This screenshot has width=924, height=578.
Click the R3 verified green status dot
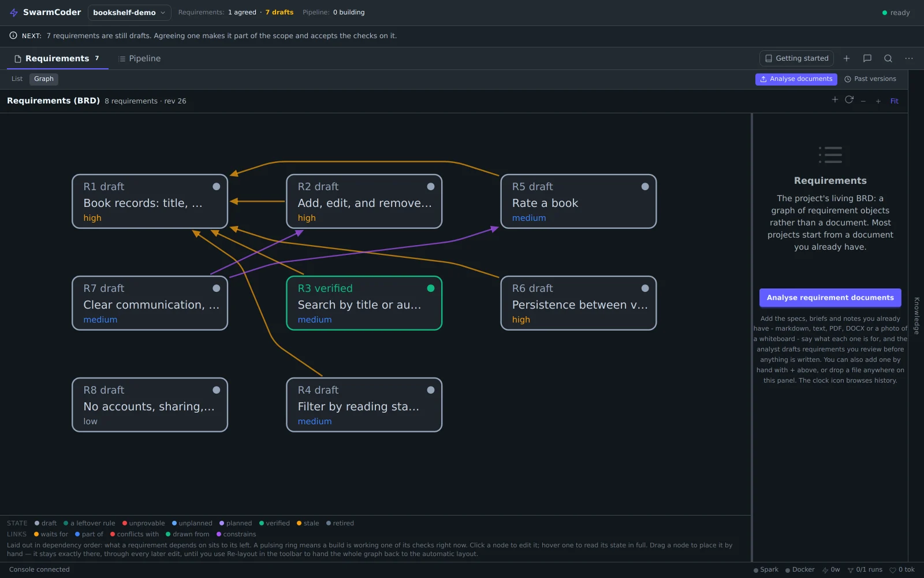(431, 288)
